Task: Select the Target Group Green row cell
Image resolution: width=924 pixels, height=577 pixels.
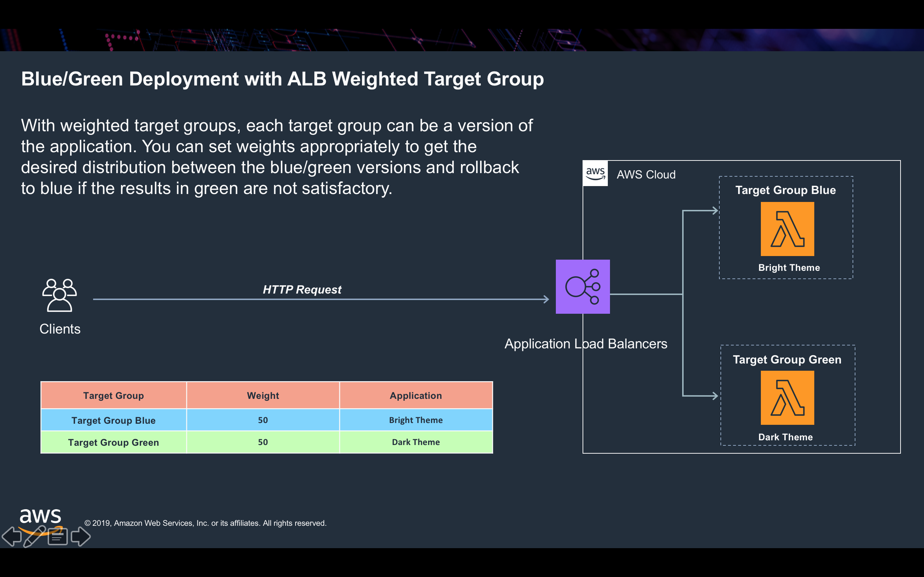Action: [x=113, y=442]
